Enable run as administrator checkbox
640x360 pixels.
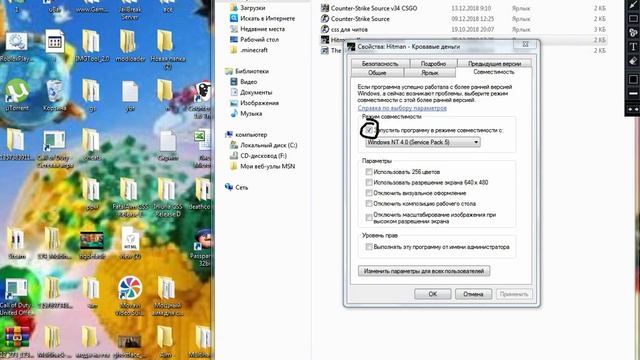[x=369, y=247]
